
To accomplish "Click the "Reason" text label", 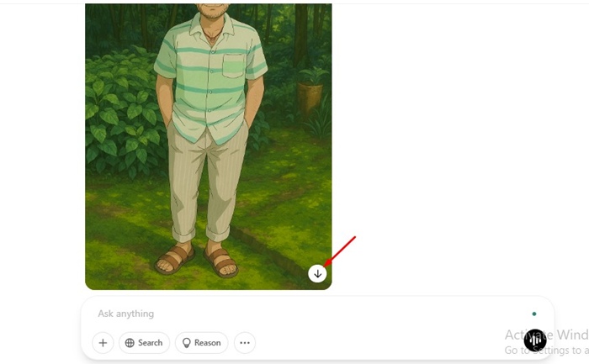I will [207, 343].
